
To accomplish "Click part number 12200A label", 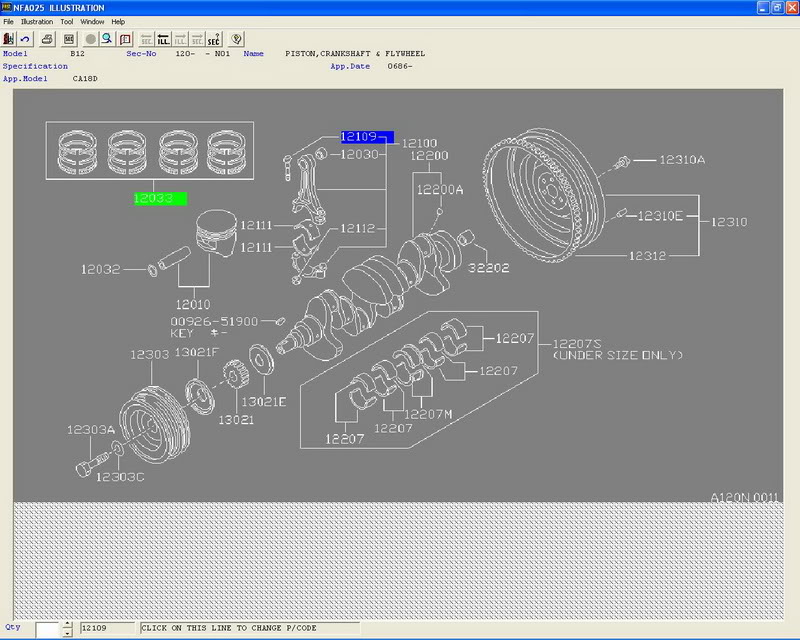I will 440,190.
